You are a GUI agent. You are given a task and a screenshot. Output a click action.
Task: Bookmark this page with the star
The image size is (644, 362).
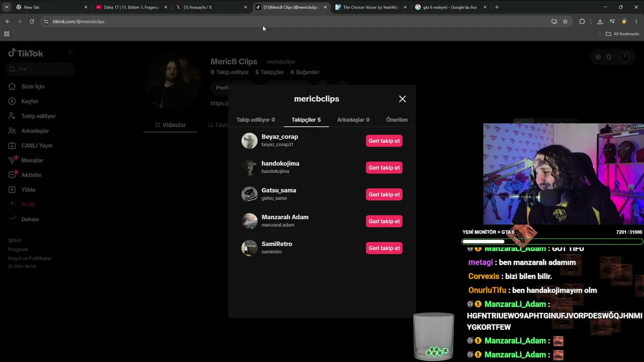pyautogui.click(x=565, y=22)
